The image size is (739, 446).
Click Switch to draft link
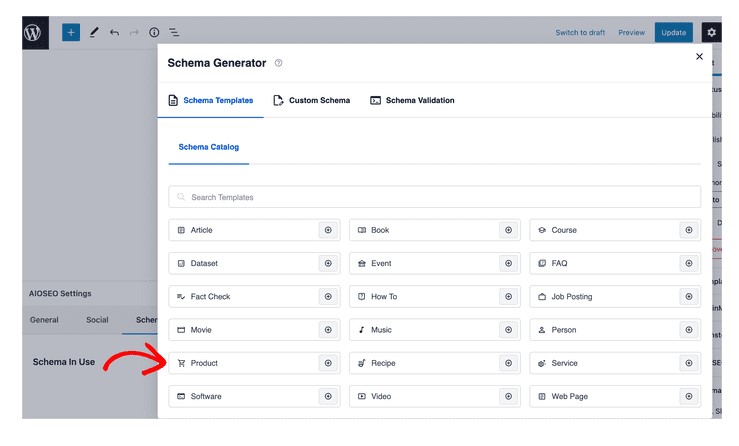coord(580,33)
